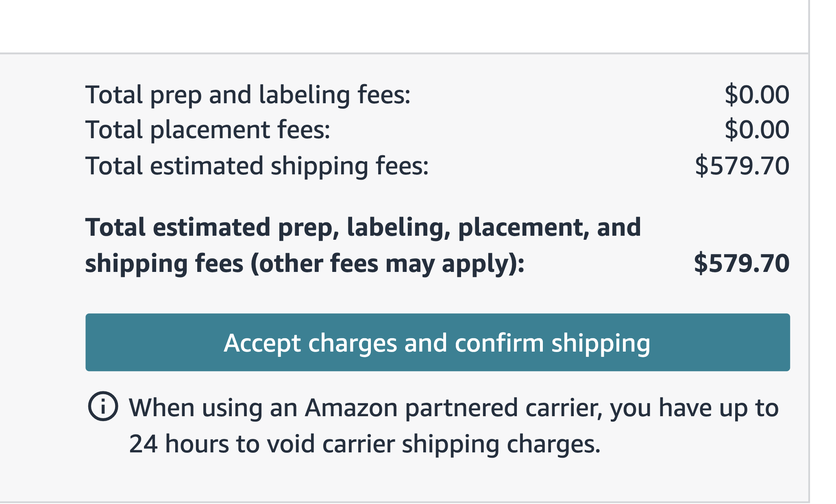
Task: Click the "shipping fees (other fees may apply)" text
Action: tap(305, 264)
